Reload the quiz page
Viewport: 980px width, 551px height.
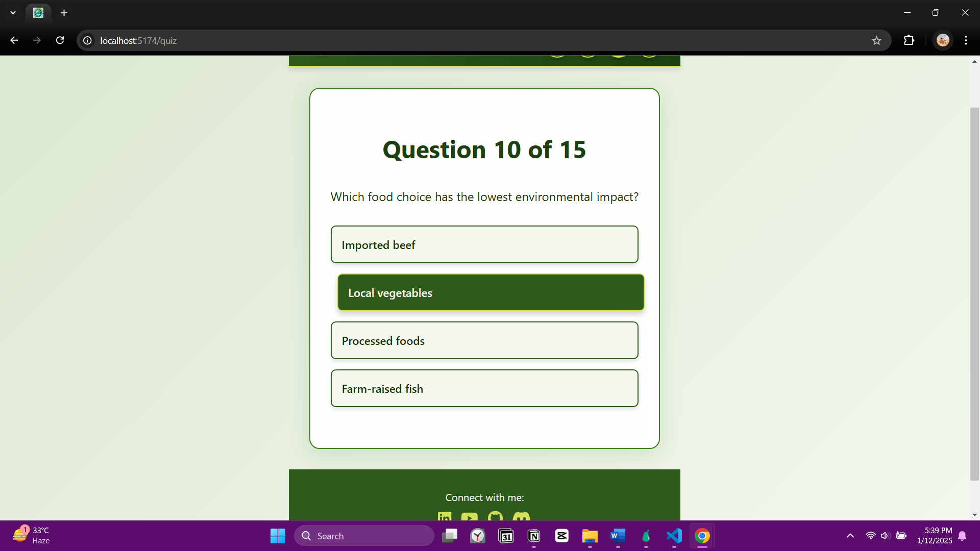point(60,40)
